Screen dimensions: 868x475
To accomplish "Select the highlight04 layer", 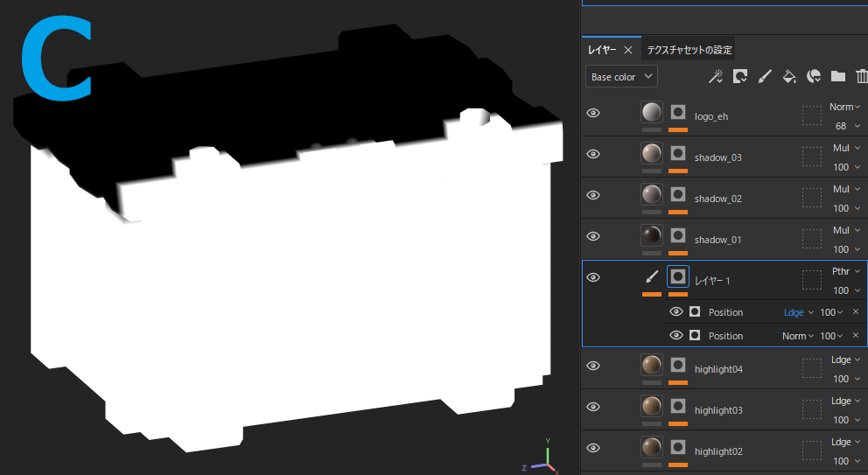I will (x=718, y=369).
